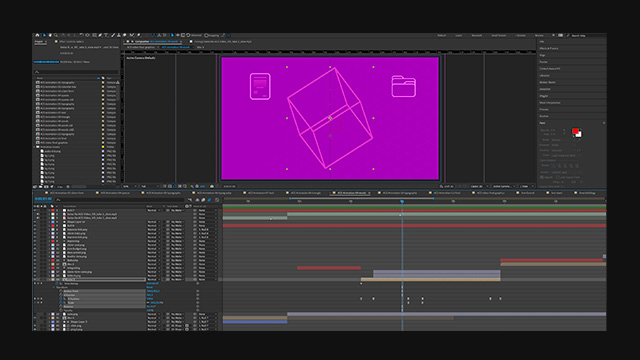Click the red foreground color swatch in Paint
This screenshot has height=360, width=640.
click(575, 131)
